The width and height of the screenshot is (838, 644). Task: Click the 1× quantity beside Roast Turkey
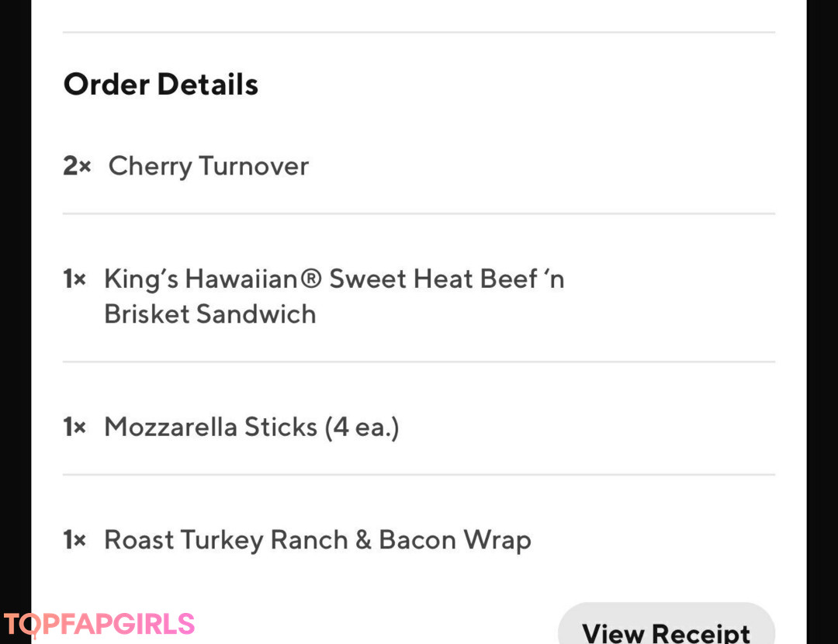coord(74,540)
